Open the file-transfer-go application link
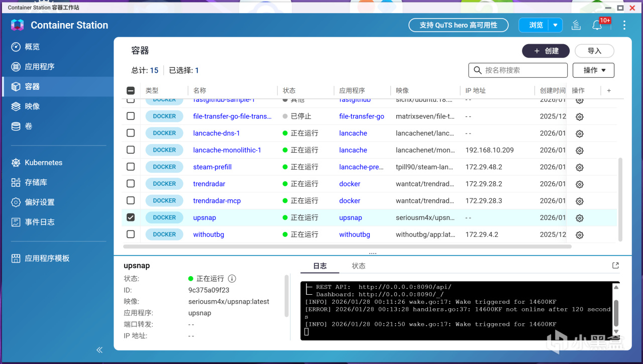This screenshot has height=364, width=643. tap(362, 116)
